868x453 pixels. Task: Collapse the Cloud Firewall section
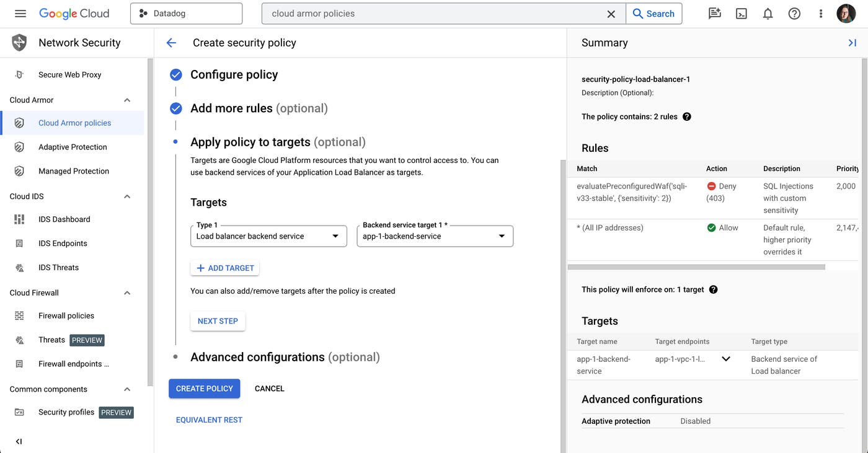click(x=127, y=292)
